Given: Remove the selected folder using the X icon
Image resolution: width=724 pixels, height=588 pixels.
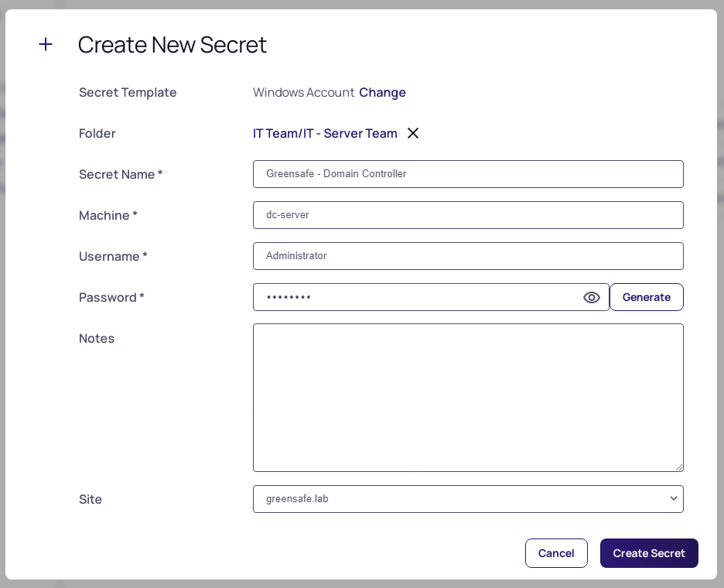Looking at the screenshot, I should (x=413, y=133).
